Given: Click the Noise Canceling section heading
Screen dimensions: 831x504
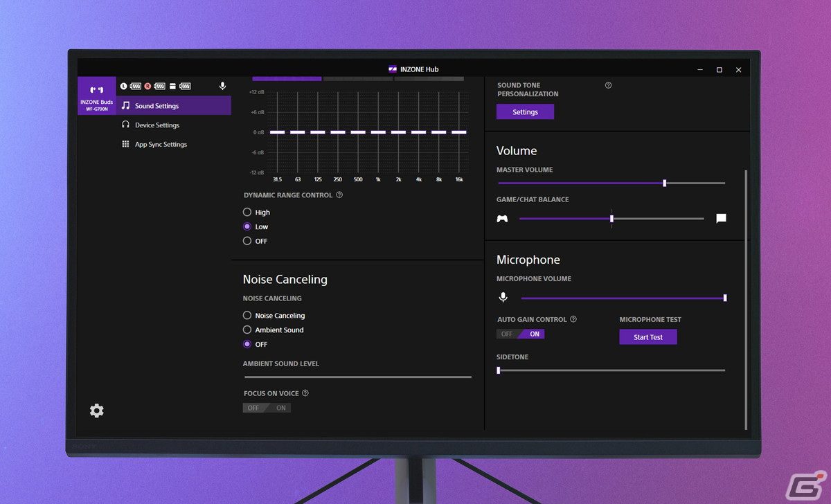Looking at the screenshot, I should coord(285,280).
